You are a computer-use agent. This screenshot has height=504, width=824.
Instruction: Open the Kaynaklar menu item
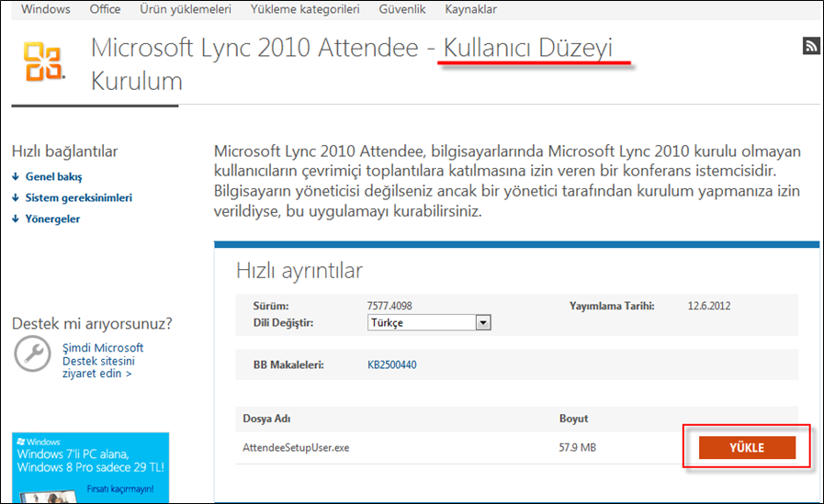[471, 9]
